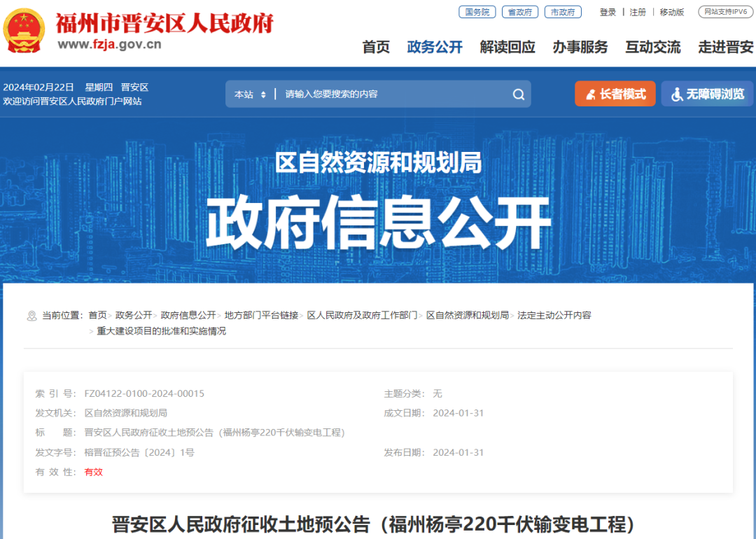Click the search magnifier icon
Screen dimensions: 756x539
tap(519, 93)
